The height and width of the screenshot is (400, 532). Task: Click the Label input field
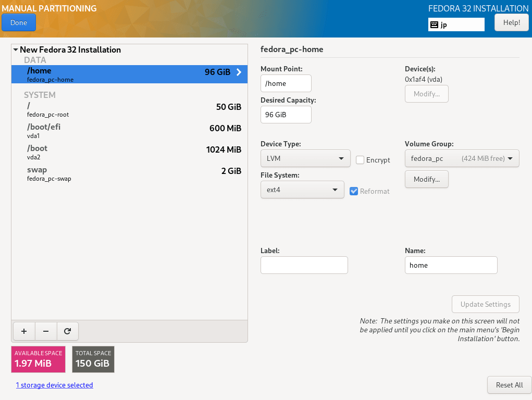(x=304, y=265)
